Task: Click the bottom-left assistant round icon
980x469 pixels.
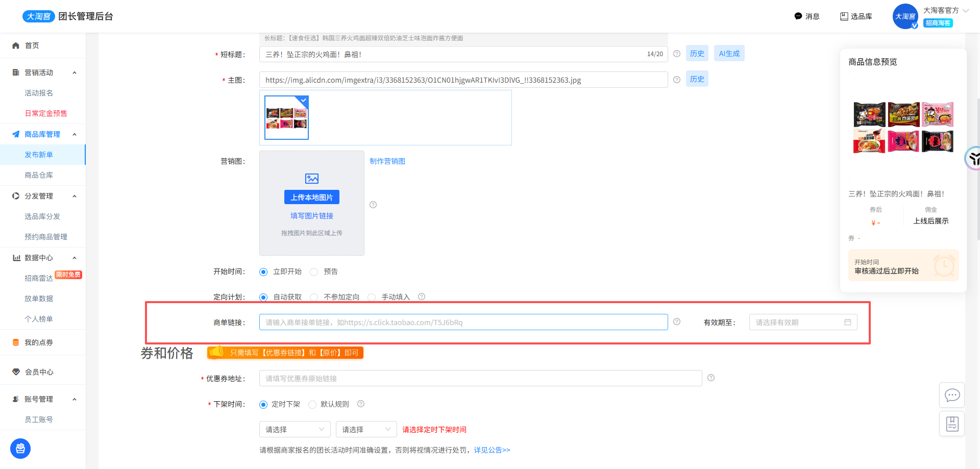Action: click(20, 449)
